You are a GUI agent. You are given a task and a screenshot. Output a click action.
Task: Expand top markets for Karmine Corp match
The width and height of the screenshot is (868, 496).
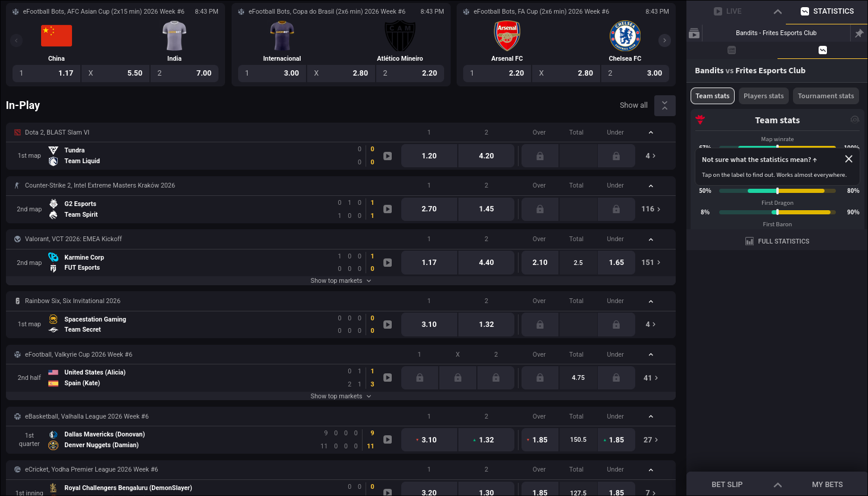(x=341, y=280)
